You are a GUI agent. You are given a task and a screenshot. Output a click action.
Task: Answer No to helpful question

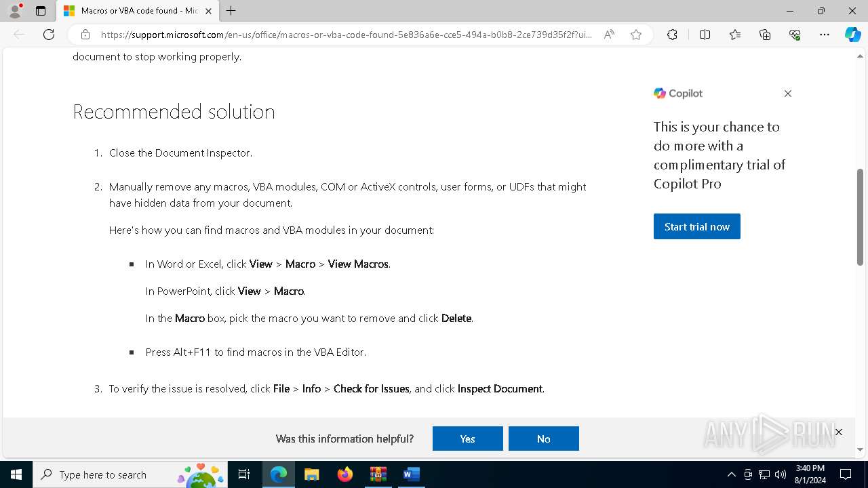[x=543, y=439]
